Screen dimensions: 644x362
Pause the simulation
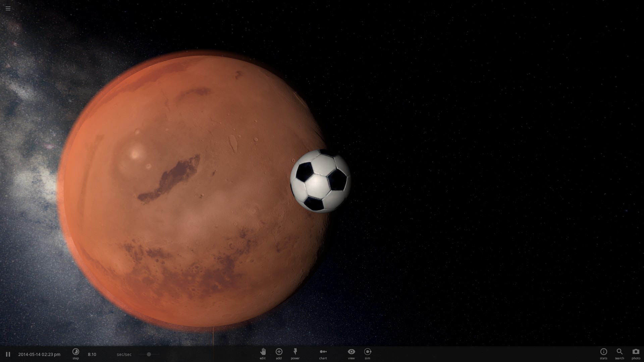(8, 354)
